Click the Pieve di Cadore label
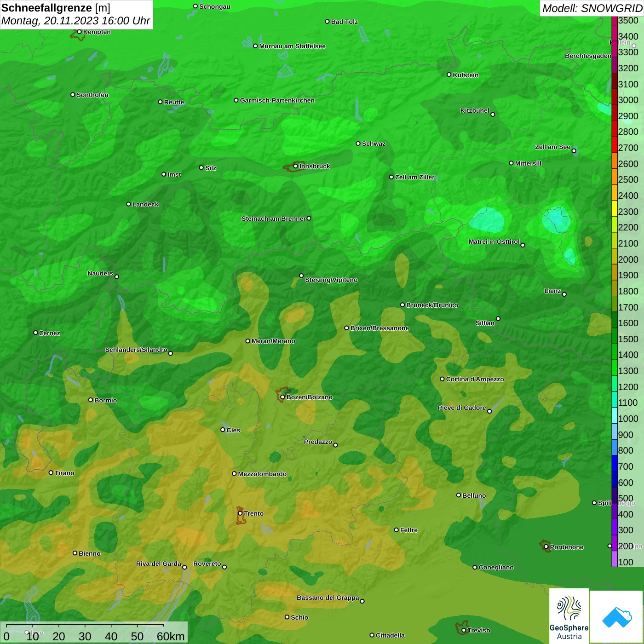644x644 pixels. pyautogui.click(x=462, y=408)
